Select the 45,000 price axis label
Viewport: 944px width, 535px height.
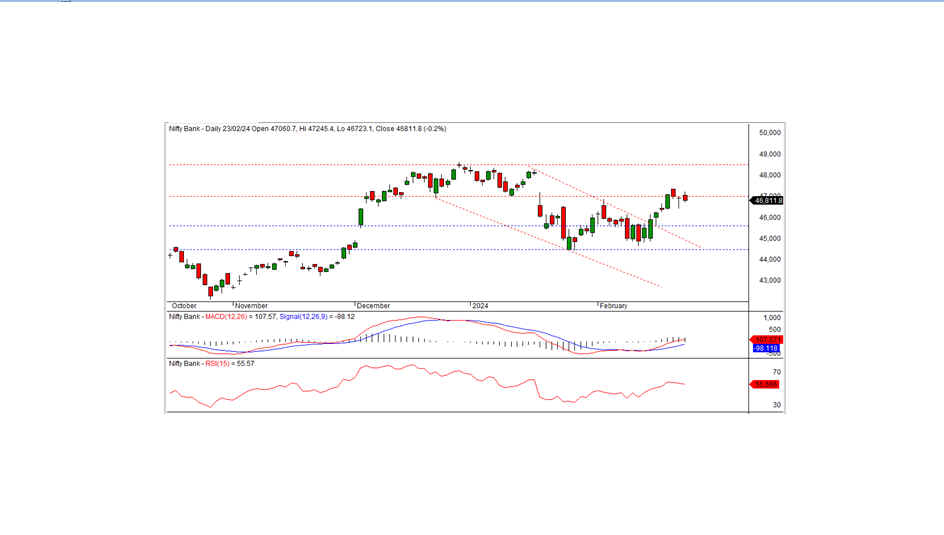tap(770, 238)
